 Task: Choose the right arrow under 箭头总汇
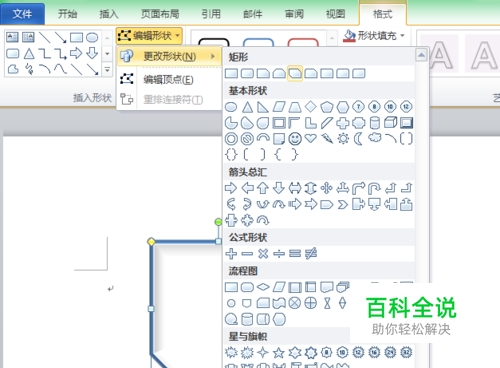point(231,188)
